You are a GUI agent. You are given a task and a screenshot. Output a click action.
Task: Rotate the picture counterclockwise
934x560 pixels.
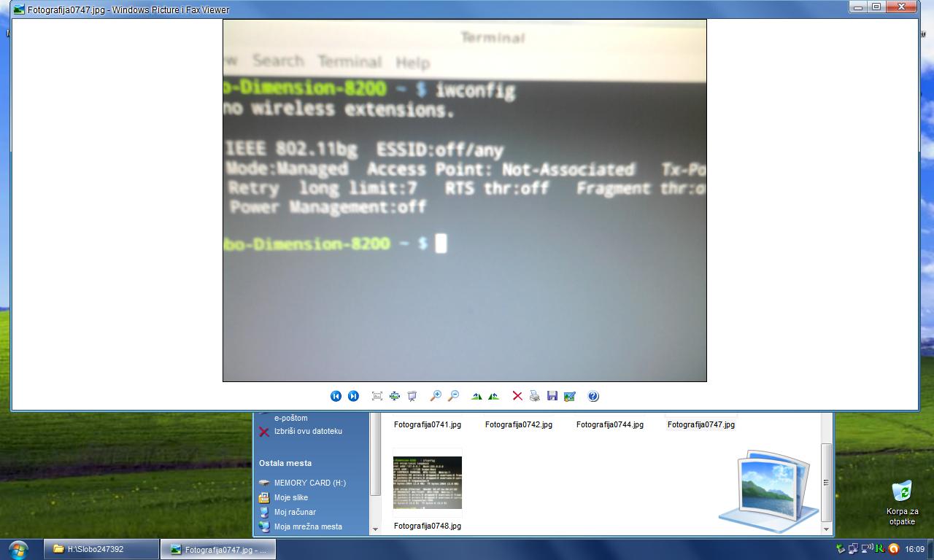click(x=494, y=396)
